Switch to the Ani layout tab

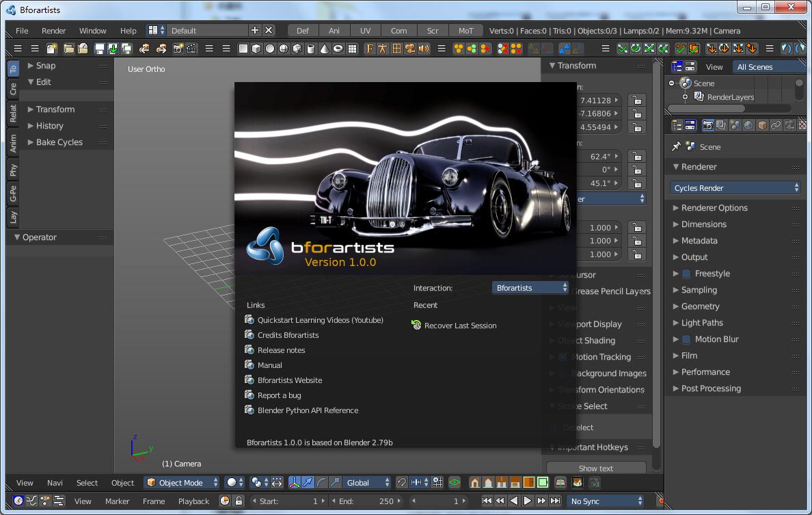pos(334,31)
